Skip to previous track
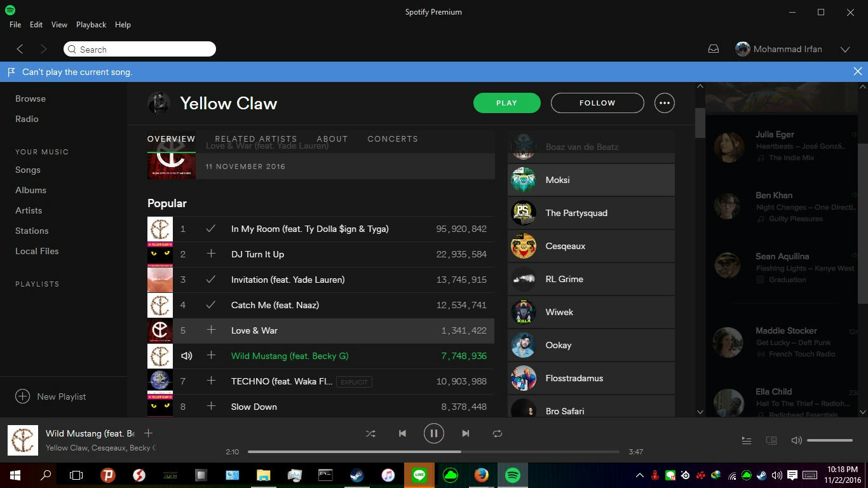The image size is (868, 488). pos(402,433)
